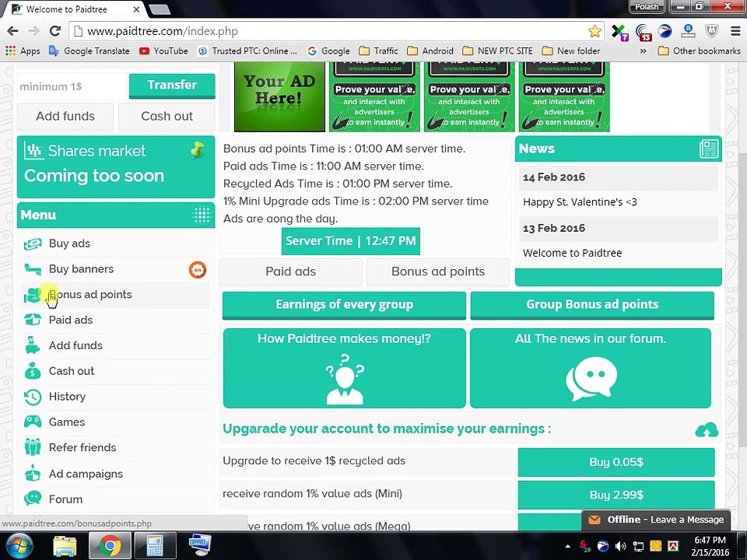Click the Your AD Here banner
Image resolution: width=747 pixels, height=560 pixels.
pyautogui.click(x=279, y=96)
